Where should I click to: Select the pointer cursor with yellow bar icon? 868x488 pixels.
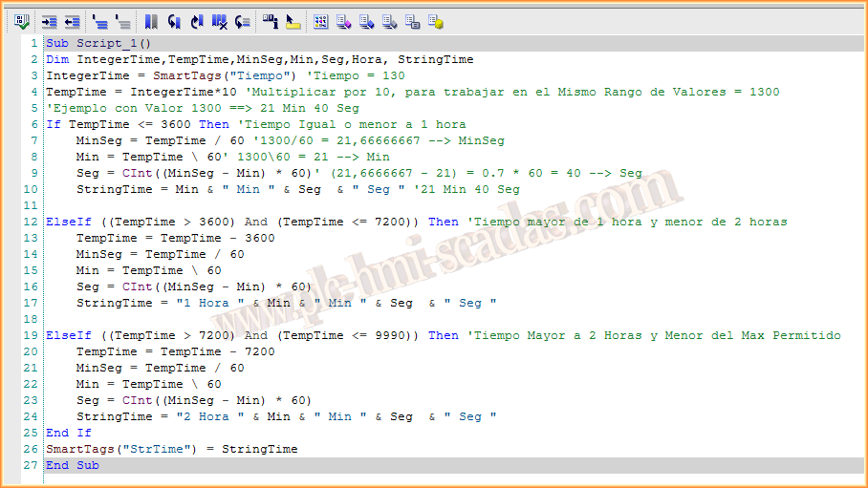click(x=293, y=20)
